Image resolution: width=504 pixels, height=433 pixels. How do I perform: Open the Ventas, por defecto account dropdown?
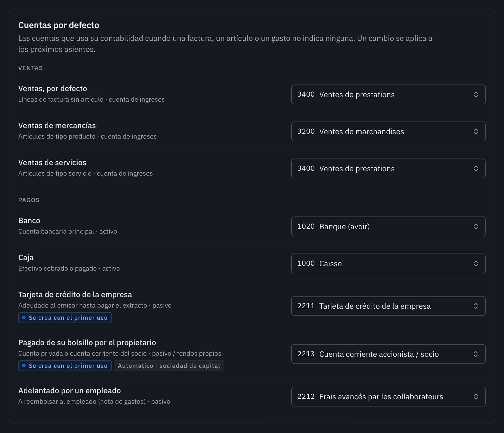point(388,94)
